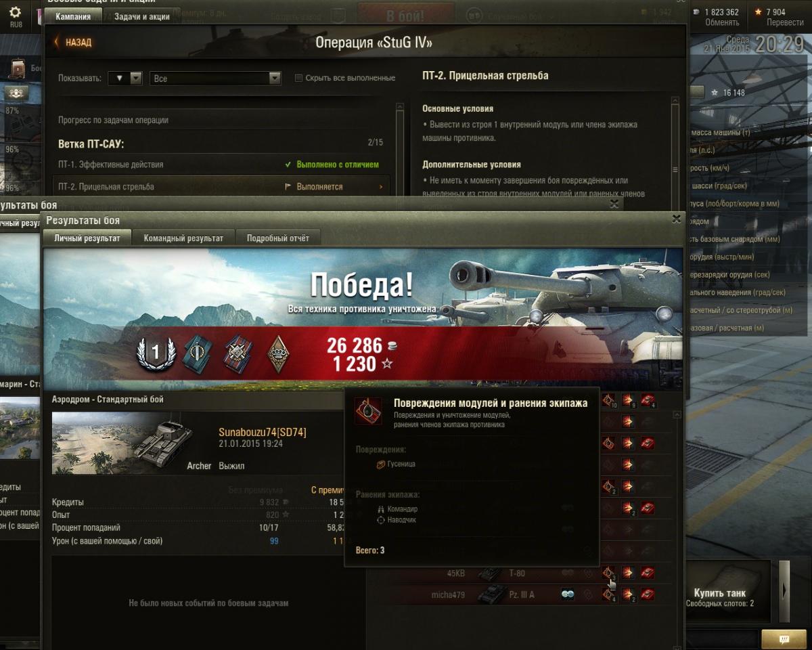The image size is (812, 650).
Task: Click the critical hits icon for micha479
Action: tap(608, 594)
